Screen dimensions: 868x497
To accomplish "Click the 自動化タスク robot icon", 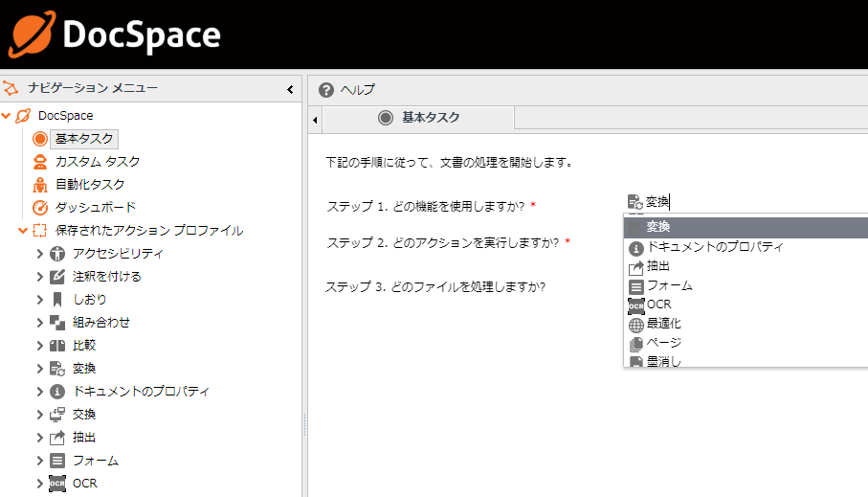I will pyautogui.click(x=40, y=185).
